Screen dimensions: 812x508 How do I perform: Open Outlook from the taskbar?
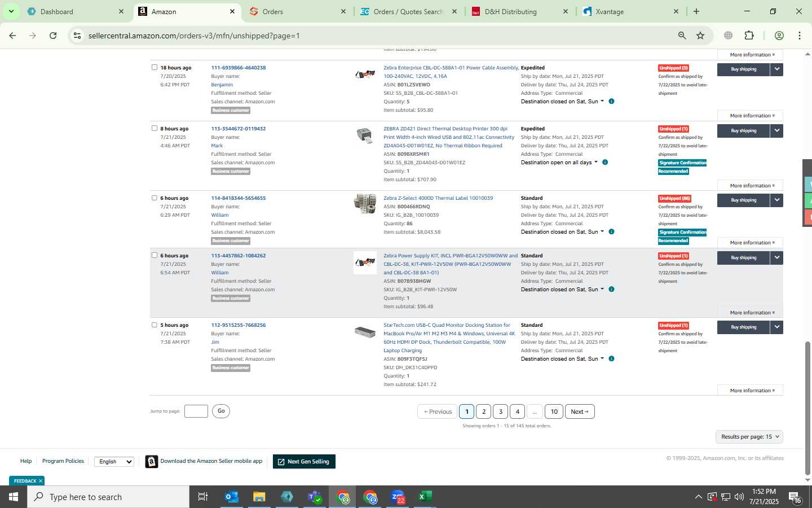tap(231, 497)
